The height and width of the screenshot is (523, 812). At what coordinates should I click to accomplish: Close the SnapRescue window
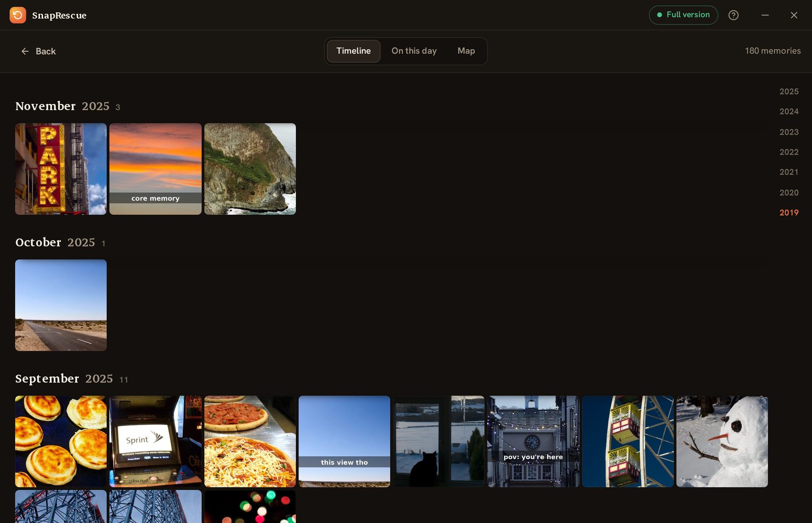(x=794, y=15)
